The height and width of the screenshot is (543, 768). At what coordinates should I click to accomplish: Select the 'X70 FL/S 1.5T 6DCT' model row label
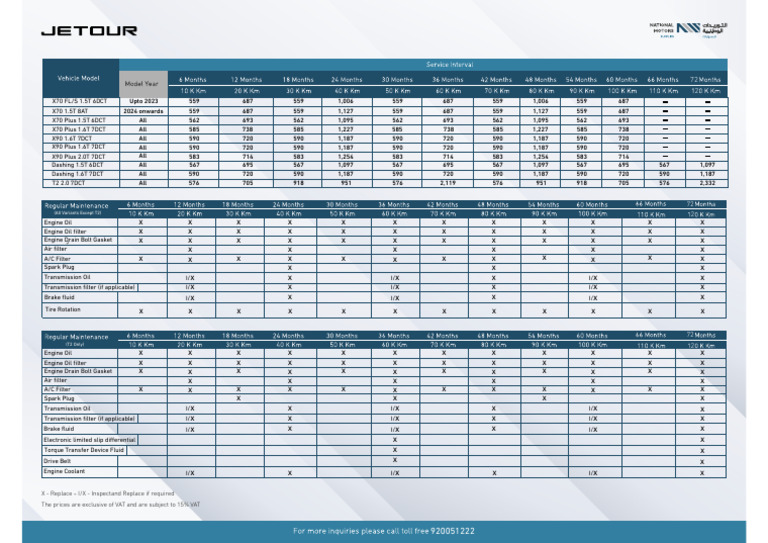point(79,101)
